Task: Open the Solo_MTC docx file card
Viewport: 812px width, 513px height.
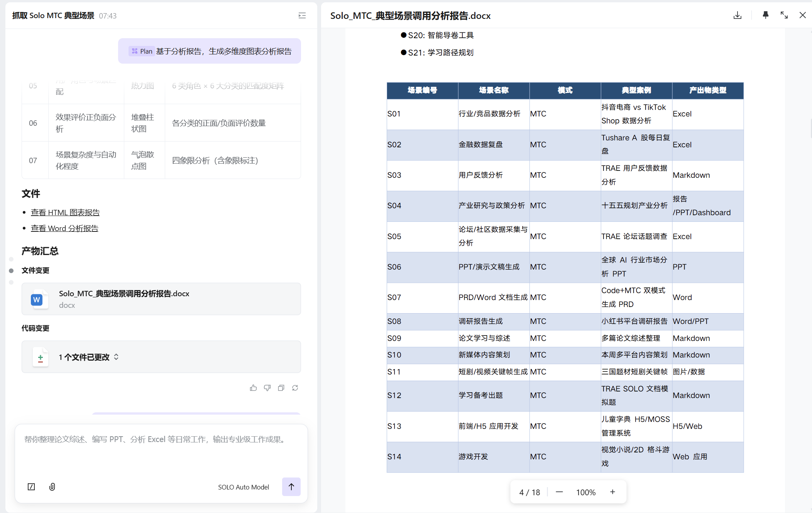Action: coord(161,299)
